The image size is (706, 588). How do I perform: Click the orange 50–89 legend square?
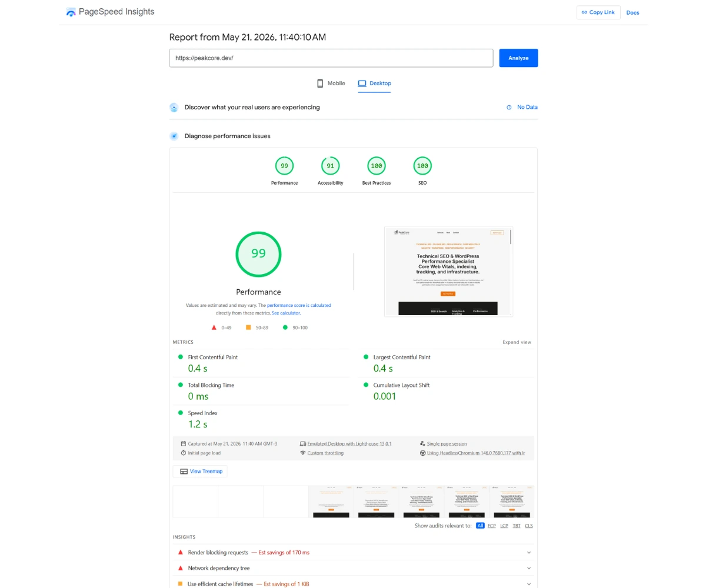point(248,328)
